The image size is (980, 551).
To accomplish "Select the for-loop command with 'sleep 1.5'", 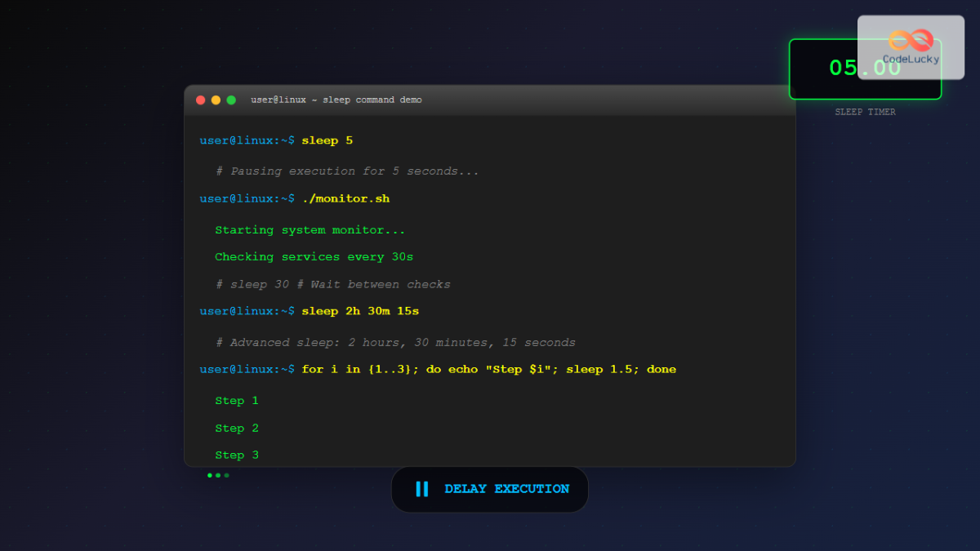I will (x=488, y=369).
